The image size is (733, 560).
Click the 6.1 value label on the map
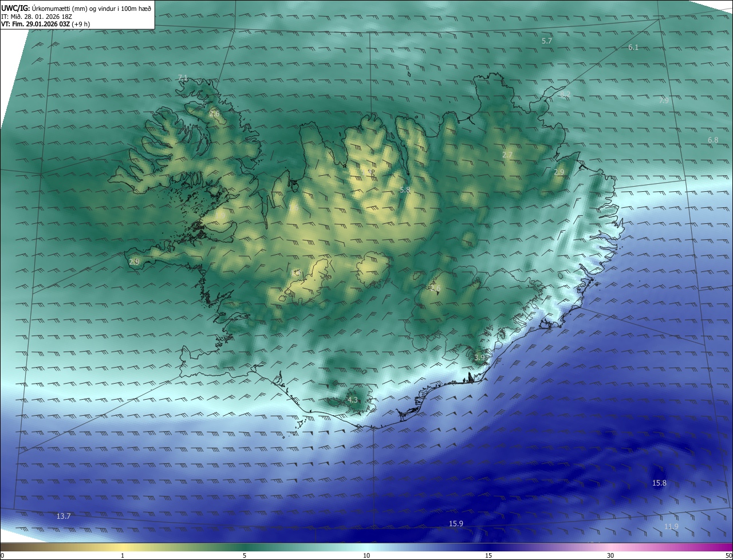tap(633, 48)
